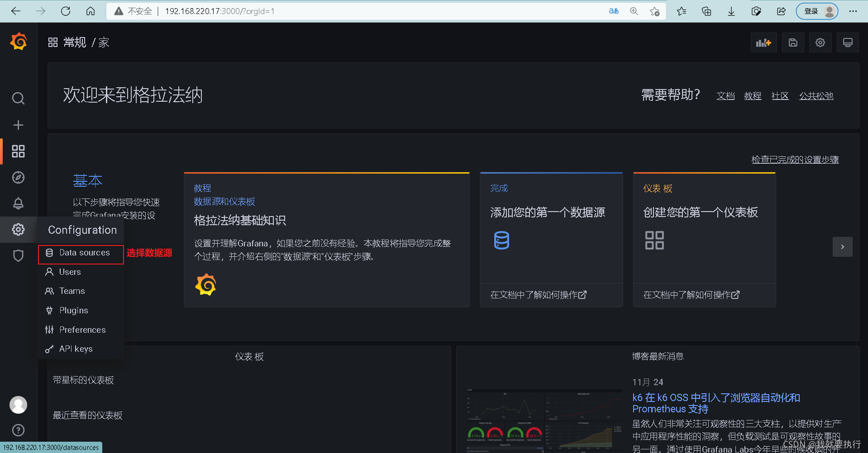Select Users from Configuration menu
868x453 pixels.
click(81, 272)
